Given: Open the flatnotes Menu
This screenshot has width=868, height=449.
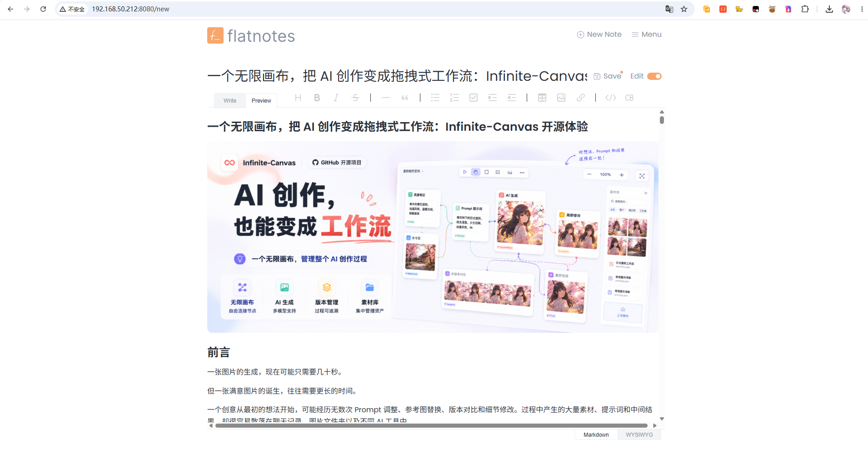Looking at the screenshot, I should (647, 35).
